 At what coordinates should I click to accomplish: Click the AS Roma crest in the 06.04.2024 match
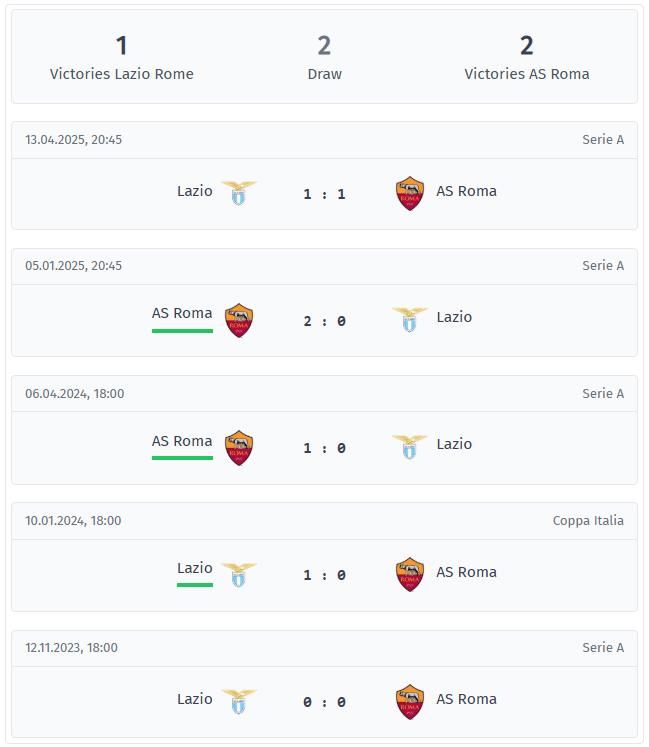tap(239, 448)
